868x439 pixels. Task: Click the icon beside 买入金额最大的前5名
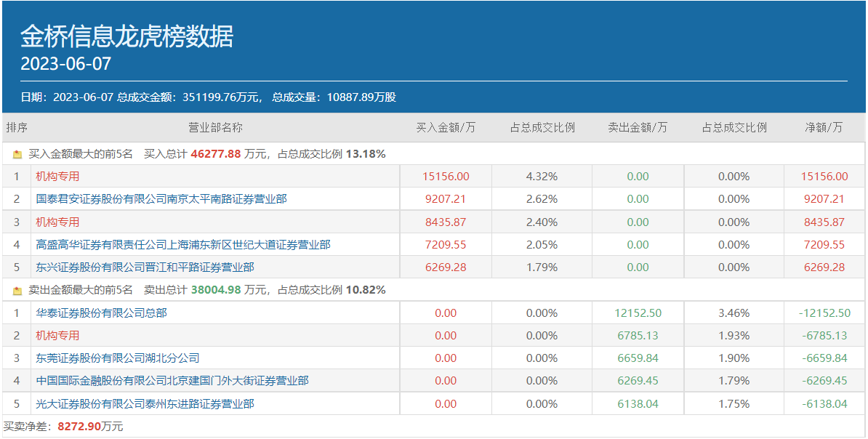[x=17, y=154]
